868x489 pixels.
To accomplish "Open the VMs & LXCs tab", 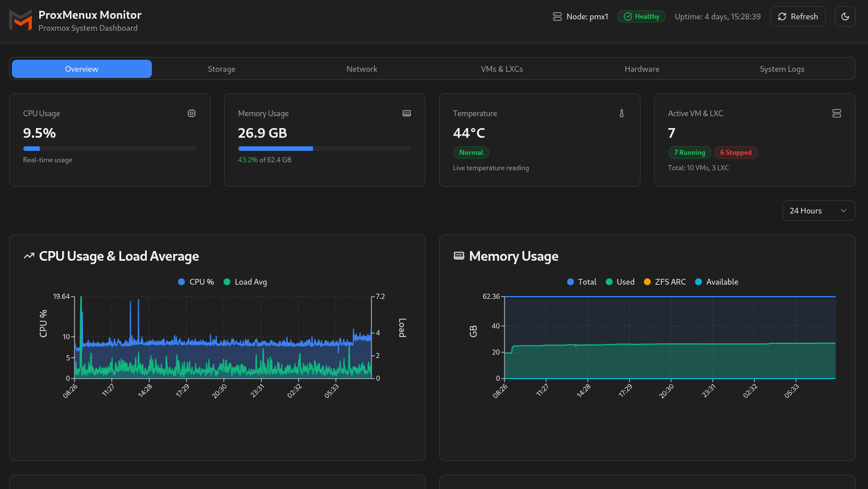I will point(502,69).
